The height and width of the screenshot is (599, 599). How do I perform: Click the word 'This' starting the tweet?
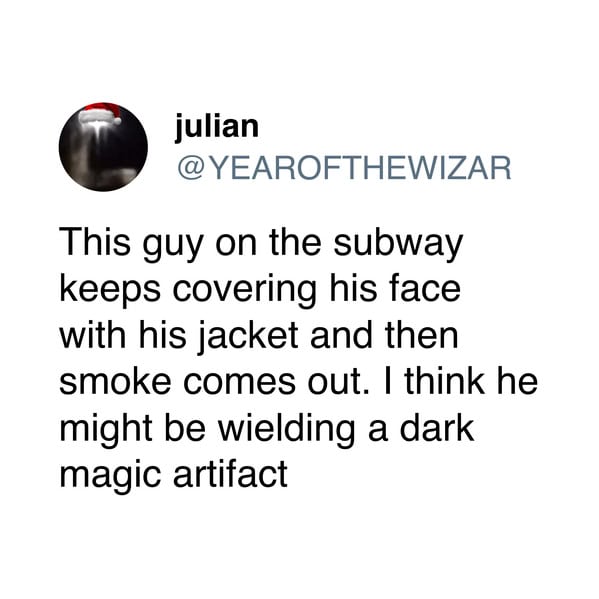95,242
